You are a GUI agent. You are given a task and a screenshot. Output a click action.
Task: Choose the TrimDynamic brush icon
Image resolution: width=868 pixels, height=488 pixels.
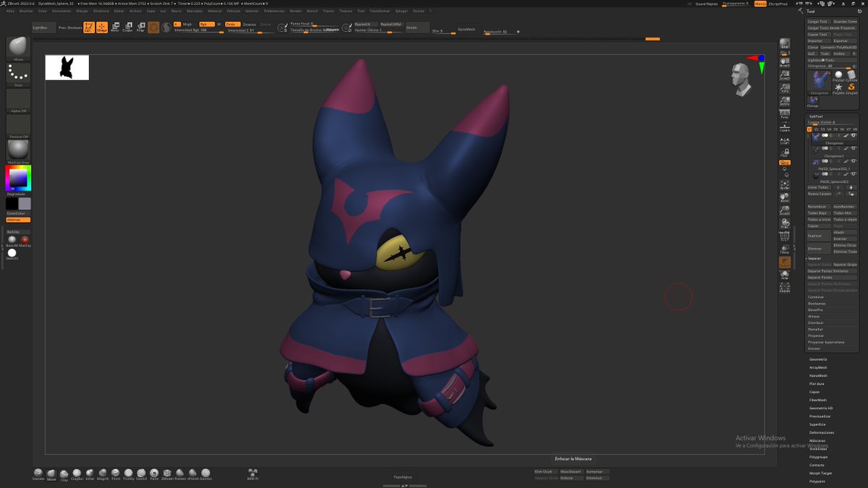pyautogui.click(x=128, y=474)
